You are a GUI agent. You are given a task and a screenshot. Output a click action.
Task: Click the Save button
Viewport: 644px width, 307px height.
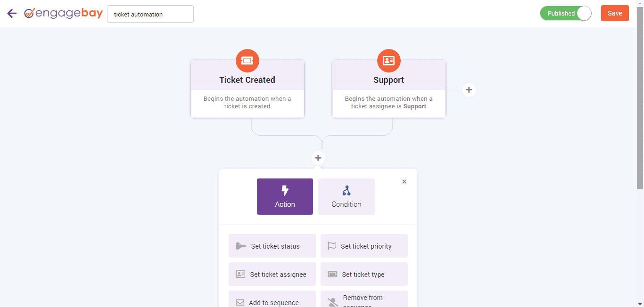(615, 13)
